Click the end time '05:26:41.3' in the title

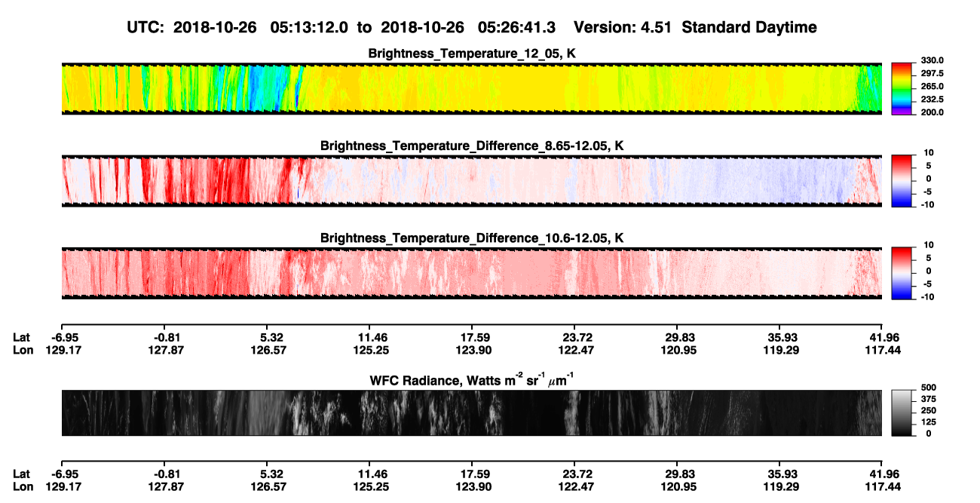(x=518, y=27)
